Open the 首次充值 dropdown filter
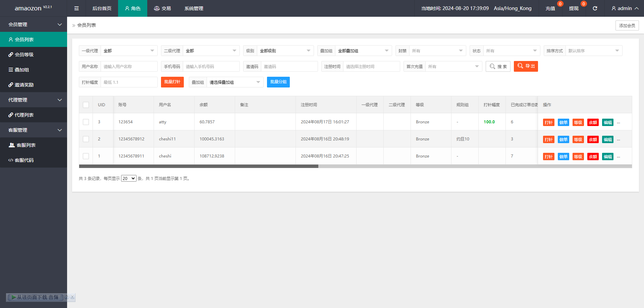Image resolution: width=644 pixels, height=308 pixels. [453, 67]
